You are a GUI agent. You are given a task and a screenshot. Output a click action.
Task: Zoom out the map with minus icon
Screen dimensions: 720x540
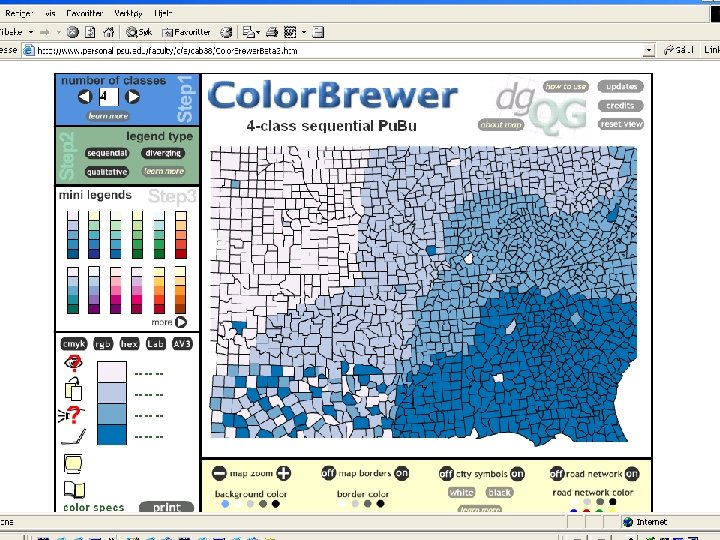pyautogui.click(x=219, y=473)
